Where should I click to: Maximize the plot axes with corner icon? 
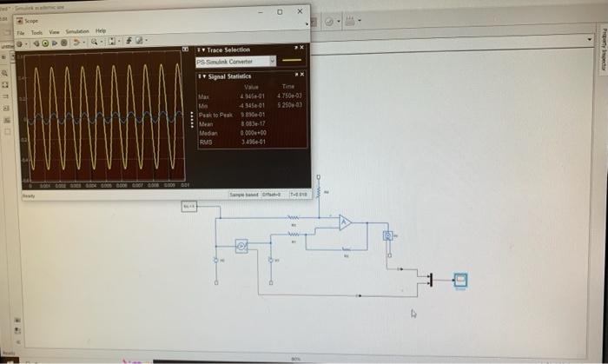click(x=185, y=50)
